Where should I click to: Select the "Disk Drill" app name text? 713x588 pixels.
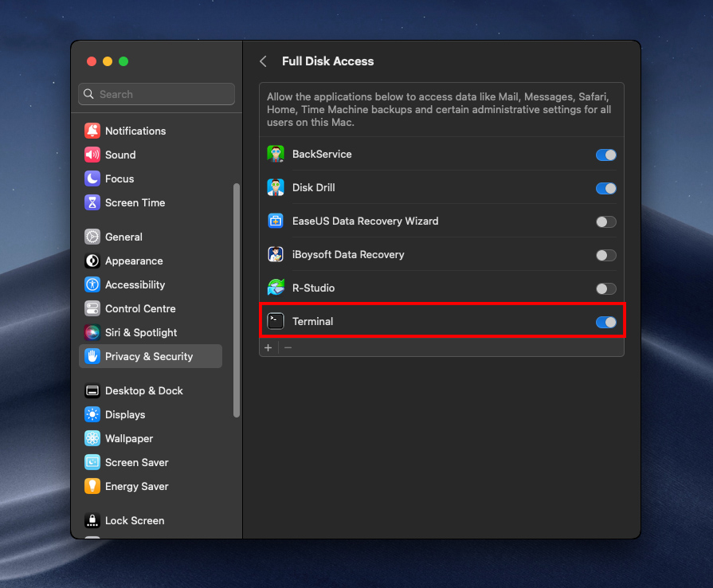point(313,187)
